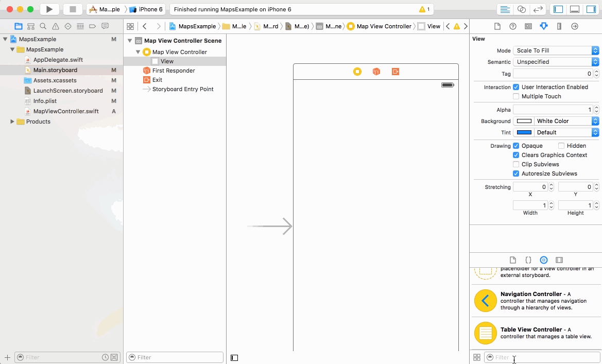Open the Debug navigator
The width and height of the screenshot is (602, 364).
80,26
